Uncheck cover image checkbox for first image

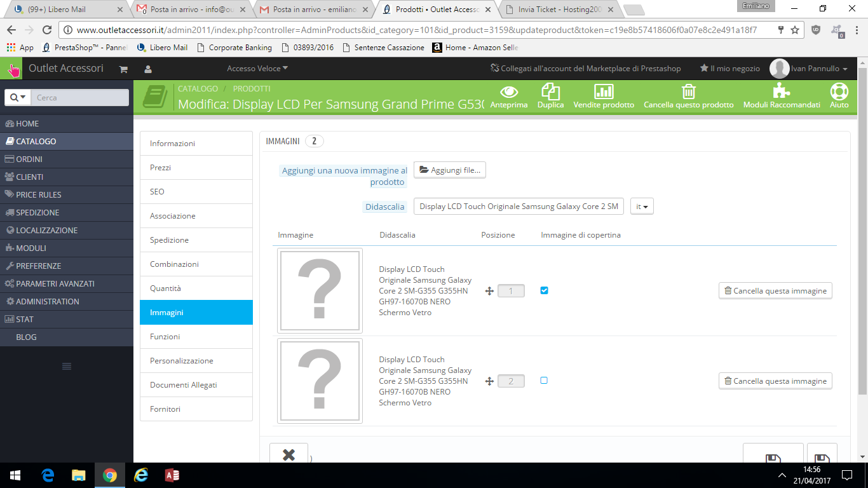pyautogui.click(x=544, y=290)
